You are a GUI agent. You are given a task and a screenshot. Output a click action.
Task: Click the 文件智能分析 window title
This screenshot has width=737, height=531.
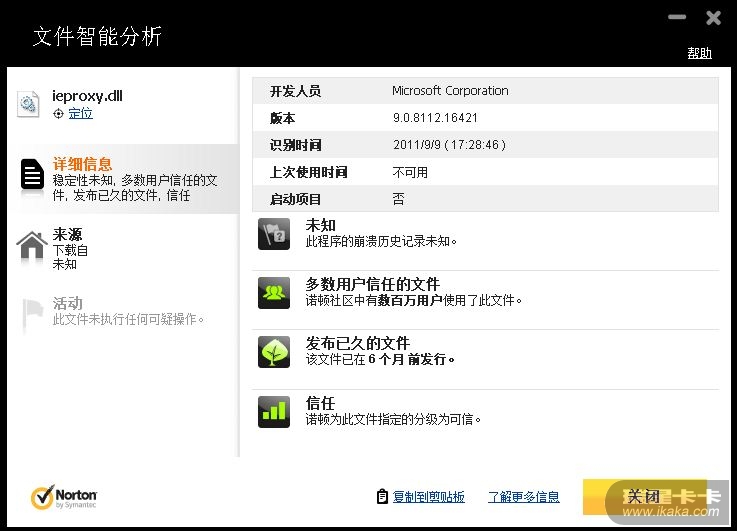97,36
